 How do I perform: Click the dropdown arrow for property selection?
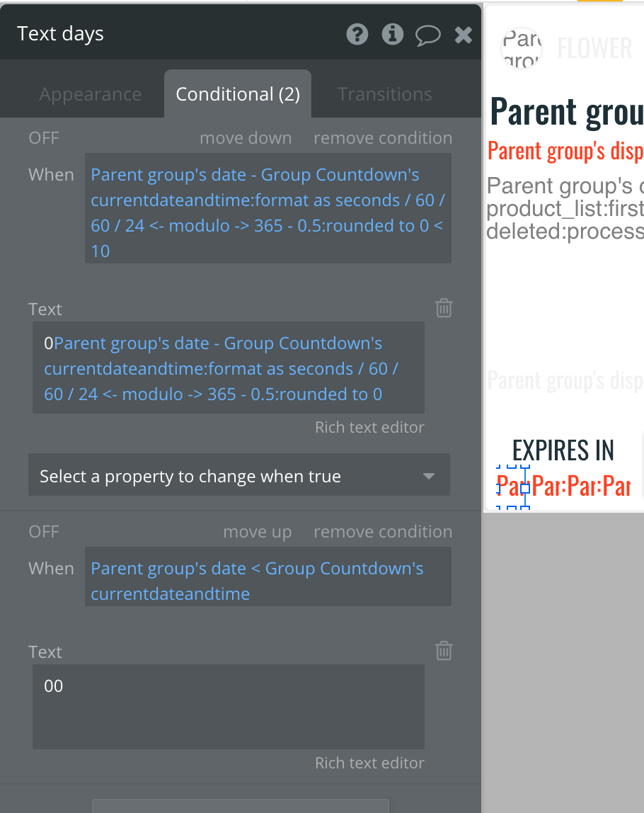[x=428, y=477]
